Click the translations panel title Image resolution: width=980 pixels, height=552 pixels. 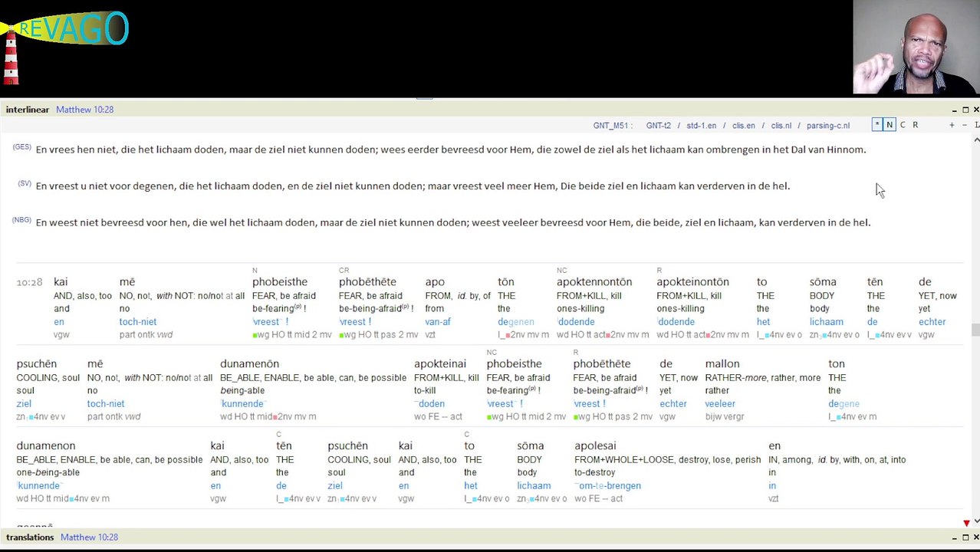[x=30, y=537]
